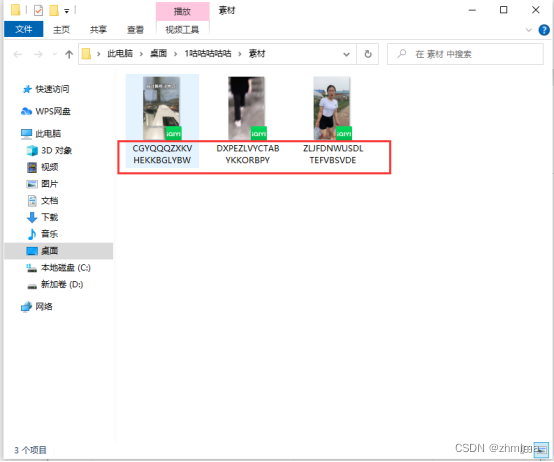Click 素材 in the address path
This screenshot has height=462, width=554.
point(257,54)
